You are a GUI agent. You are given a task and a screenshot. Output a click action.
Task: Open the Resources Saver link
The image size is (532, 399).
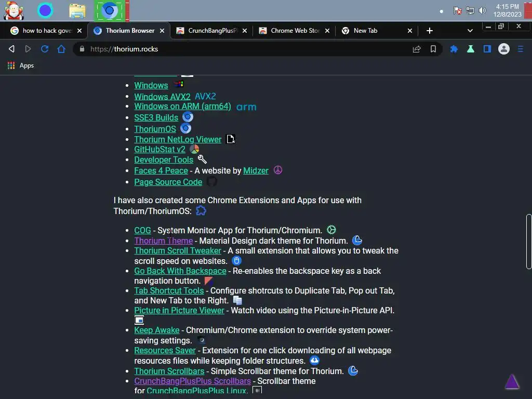tap(165, 351)
